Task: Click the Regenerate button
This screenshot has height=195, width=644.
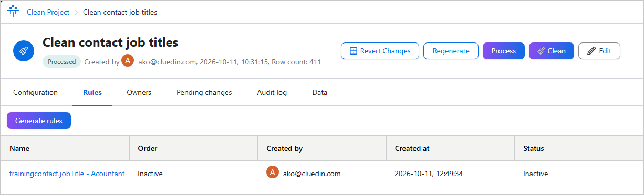Action: click(x=451, y=51)
